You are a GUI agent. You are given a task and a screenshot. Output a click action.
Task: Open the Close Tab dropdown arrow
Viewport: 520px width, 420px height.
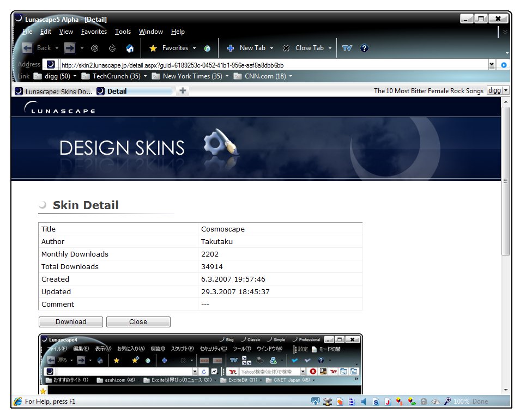[330, 48]
